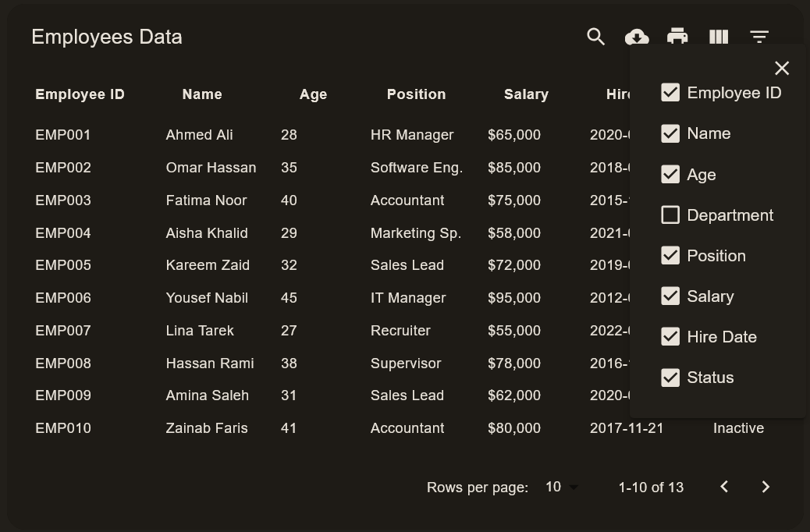The image size is (810, 532).
Task: Sort by the Salary column header
Action: [x=526, y=94]
